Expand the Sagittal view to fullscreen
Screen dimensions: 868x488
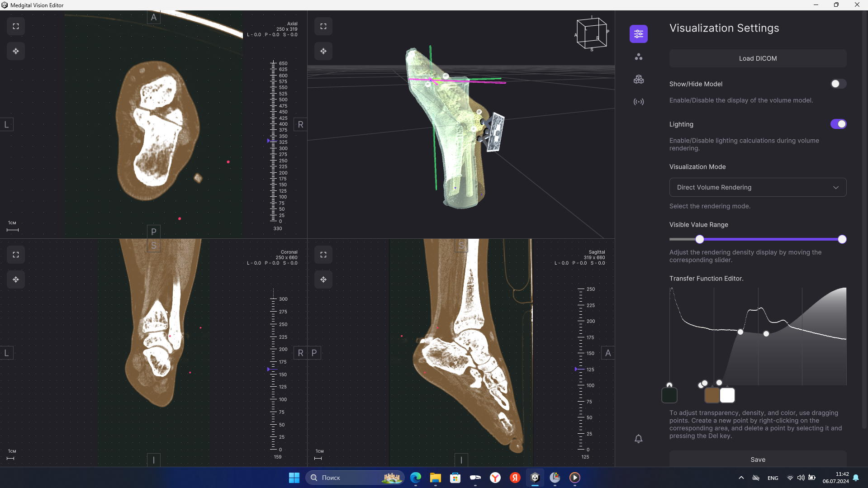click(x=323, y=254)
